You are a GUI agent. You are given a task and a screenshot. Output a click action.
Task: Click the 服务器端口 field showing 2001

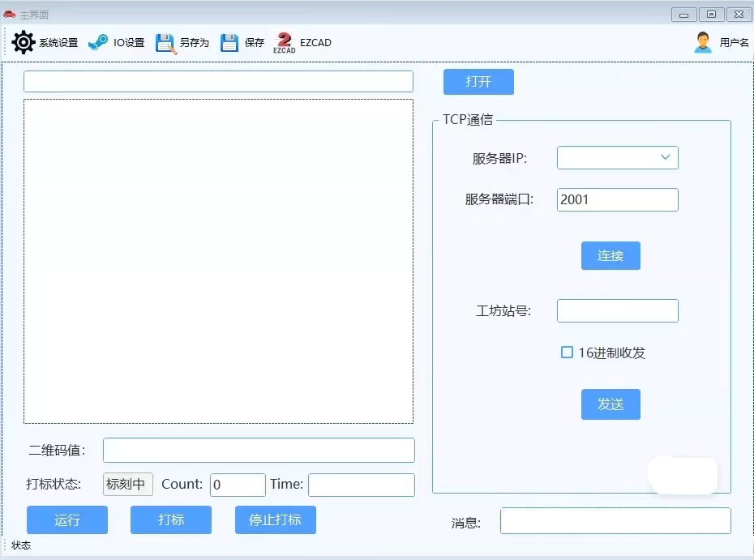[618, 199]
